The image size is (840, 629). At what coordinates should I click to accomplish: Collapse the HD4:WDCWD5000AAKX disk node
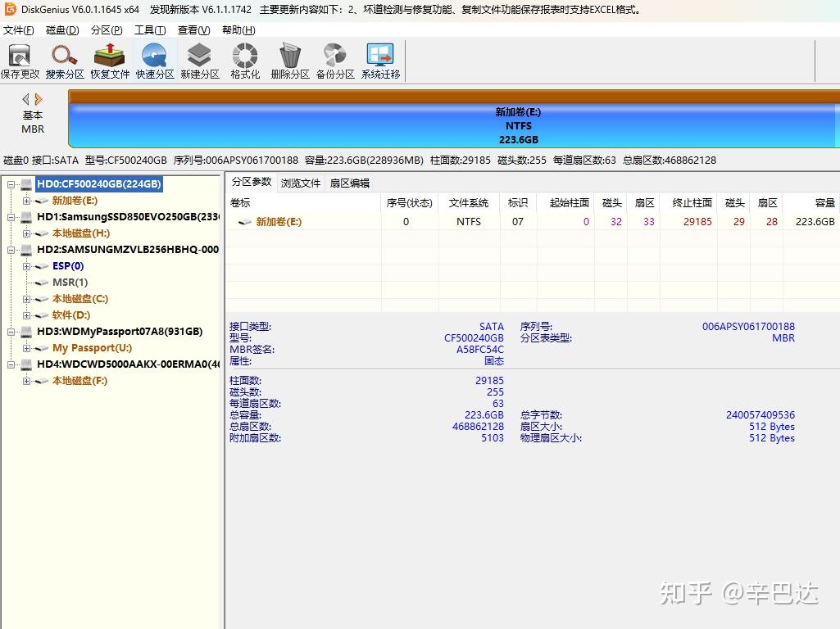point(11,364)
